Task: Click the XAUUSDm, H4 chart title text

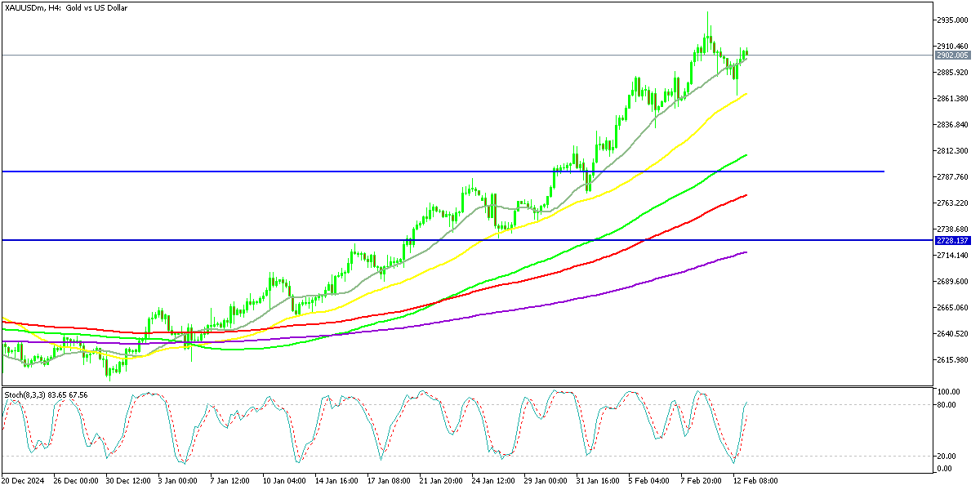Action: click(65, 7)
